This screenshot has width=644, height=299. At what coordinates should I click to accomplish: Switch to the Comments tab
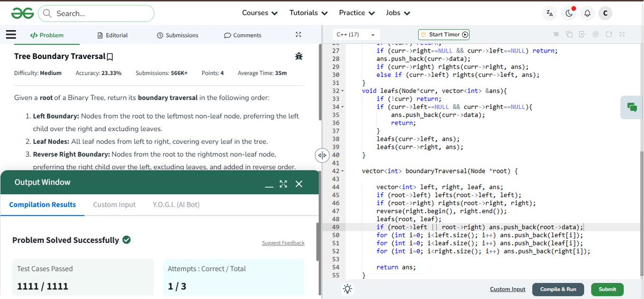coord(243,35)
